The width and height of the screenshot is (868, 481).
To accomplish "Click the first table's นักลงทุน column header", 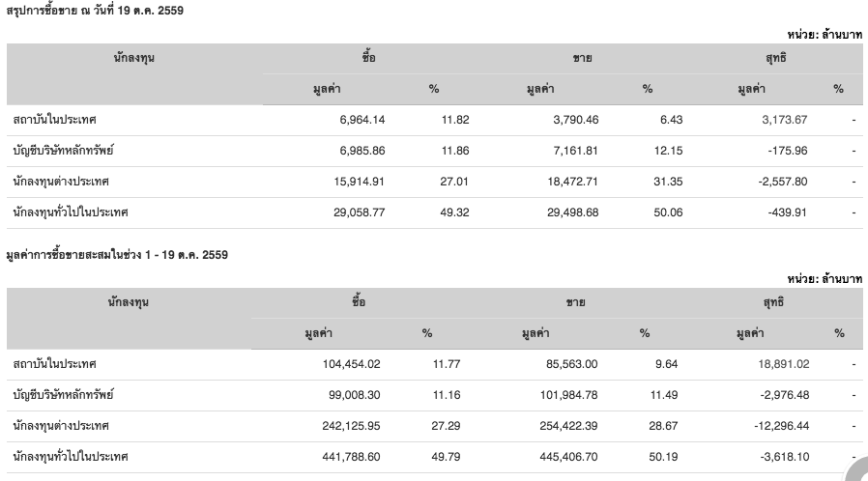I will coord(134,58).
